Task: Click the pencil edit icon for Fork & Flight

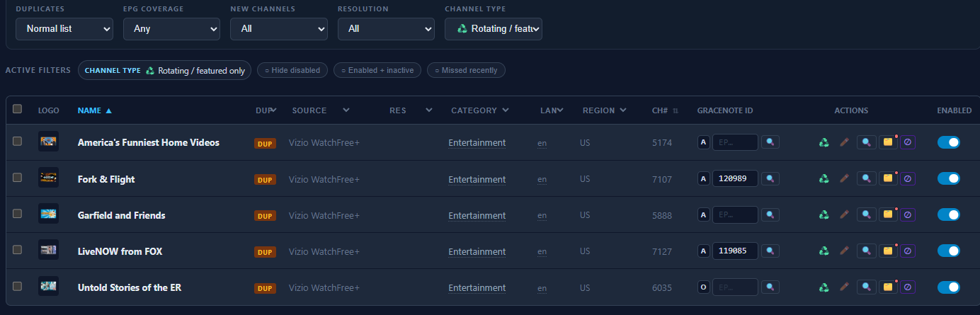Action: 844,178
